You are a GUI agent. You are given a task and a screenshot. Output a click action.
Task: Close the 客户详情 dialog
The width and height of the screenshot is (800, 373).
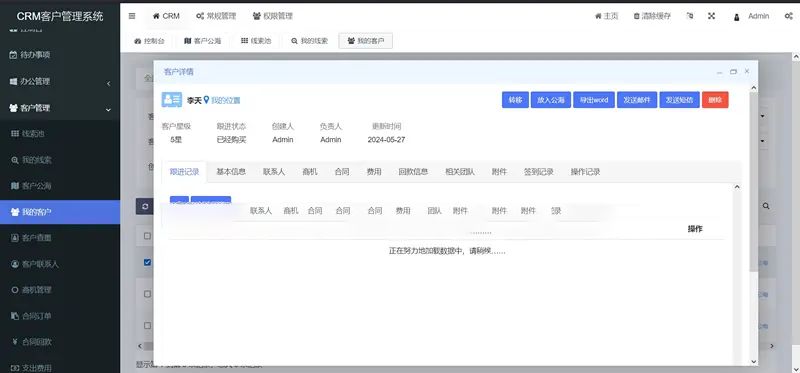pyautogui.click(x=747, y=71)
